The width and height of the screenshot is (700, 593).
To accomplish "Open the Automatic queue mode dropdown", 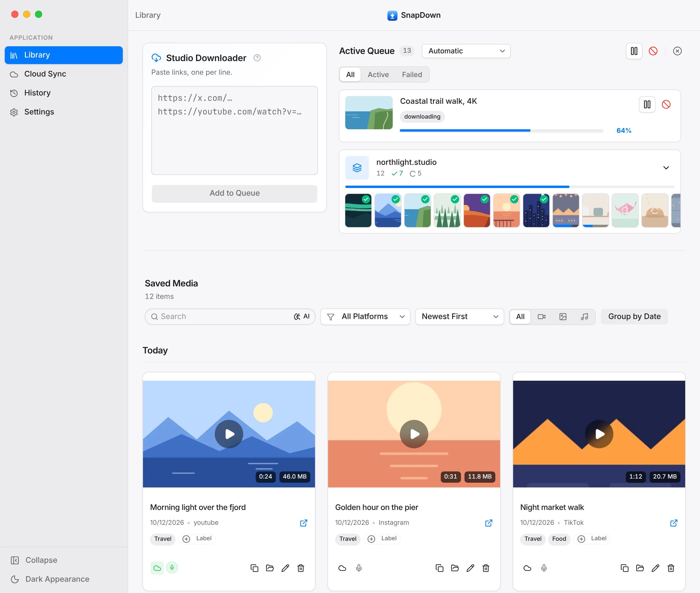I will [x=466, y=51].
